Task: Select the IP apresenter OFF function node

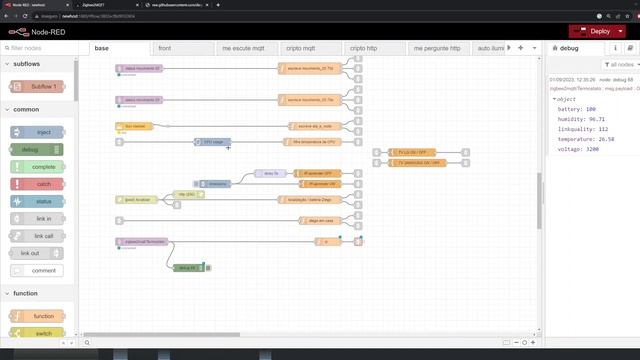Action: (x=318, y=173)
